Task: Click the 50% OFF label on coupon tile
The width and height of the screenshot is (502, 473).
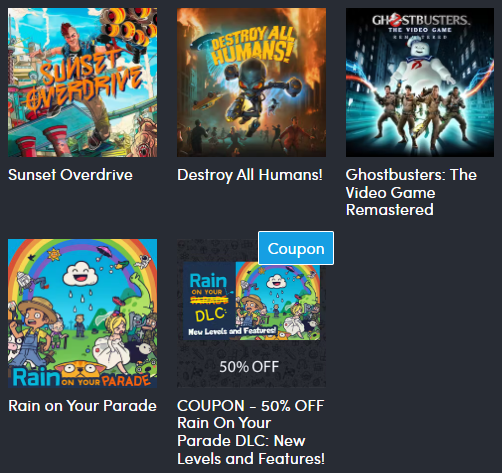Action: [249, 367]
